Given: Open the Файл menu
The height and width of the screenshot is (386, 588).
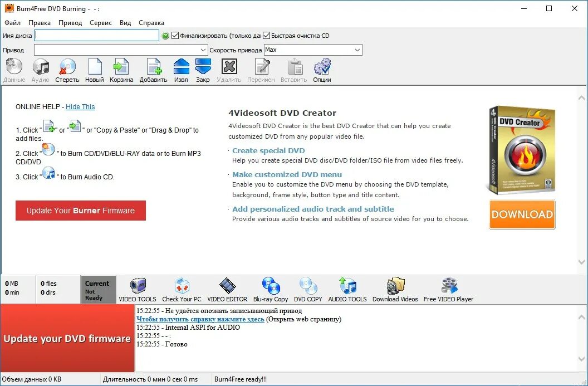Looking at the screenshot, I should (12, 22).
